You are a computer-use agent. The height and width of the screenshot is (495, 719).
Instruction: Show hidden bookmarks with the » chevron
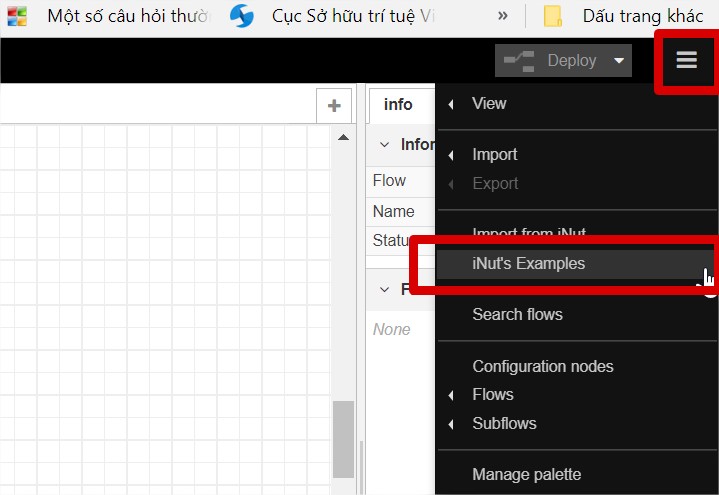503,16
